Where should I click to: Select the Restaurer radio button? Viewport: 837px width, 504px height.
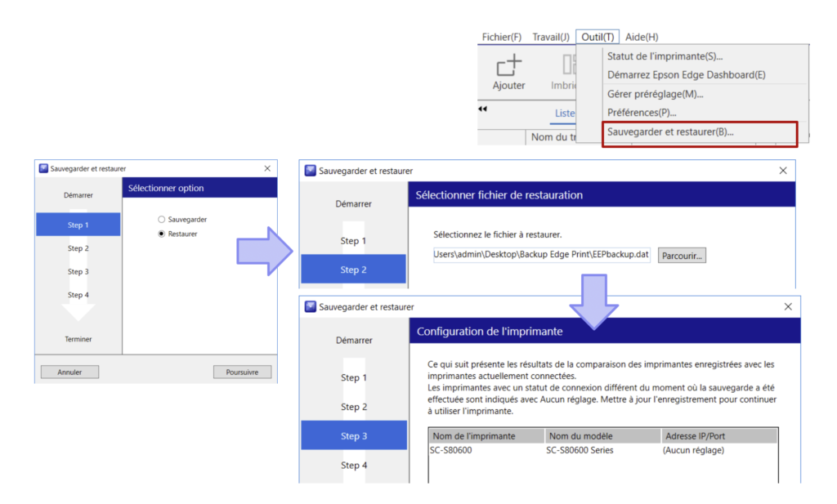[161, 234]
